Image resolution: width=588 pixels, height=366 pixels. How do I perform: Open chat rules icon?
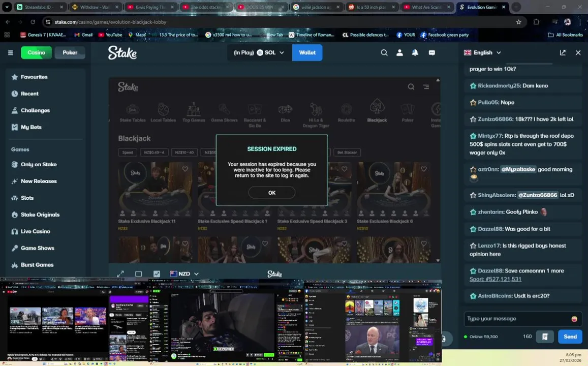click(x=545, y=337)
